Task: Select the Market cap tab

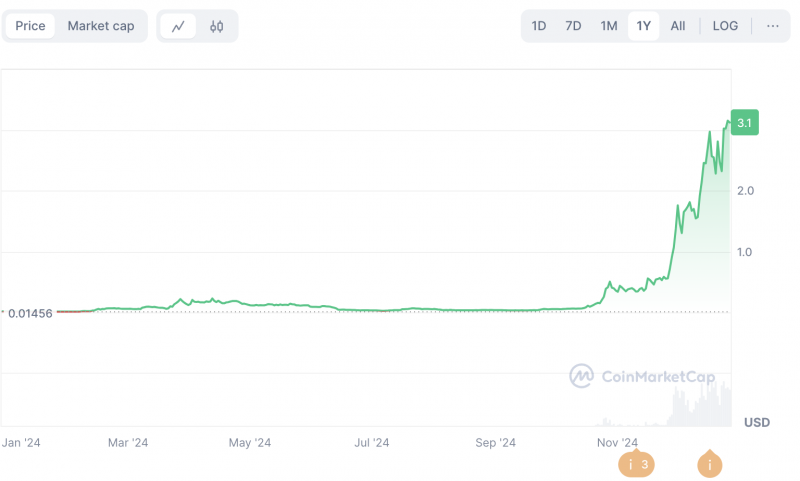Action: pos(101,26)
